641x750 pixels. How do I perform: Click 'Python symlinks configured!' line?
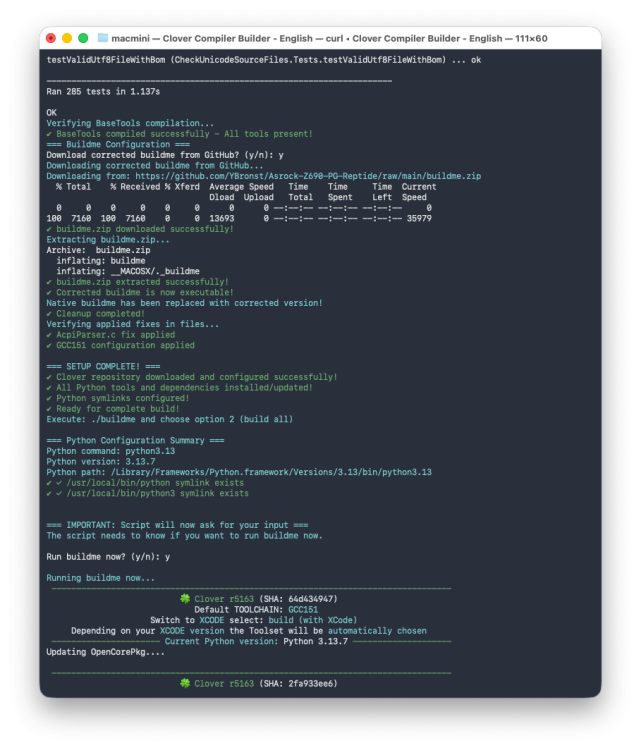[118, 398]
